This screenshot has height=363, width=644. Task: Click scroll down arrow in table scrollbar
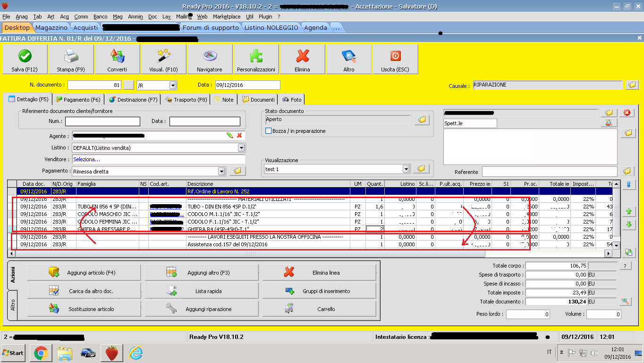tap(616, 245)
